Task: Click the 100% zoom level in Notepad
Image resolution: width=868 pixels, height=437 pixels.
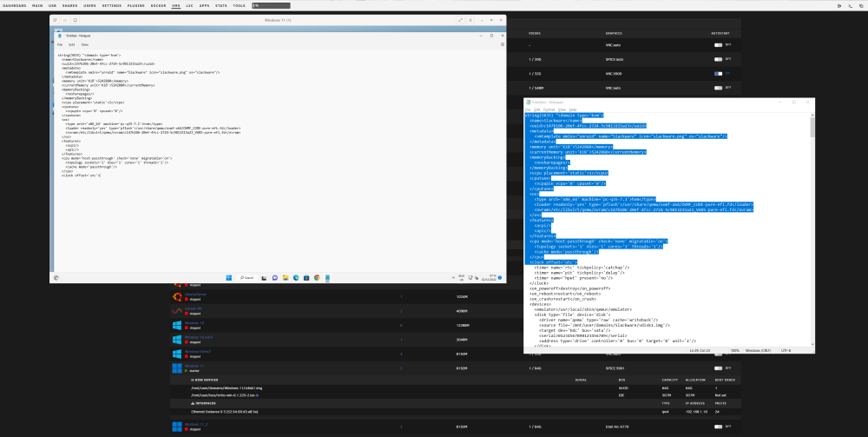Action: coord(735,351)
